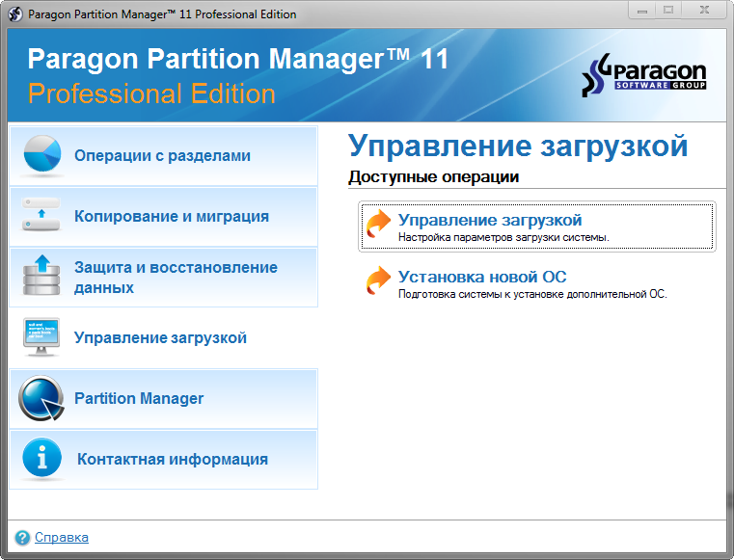Open the Справка help link
The height and width of the screenshot is (560, 734).
[62, 538]
